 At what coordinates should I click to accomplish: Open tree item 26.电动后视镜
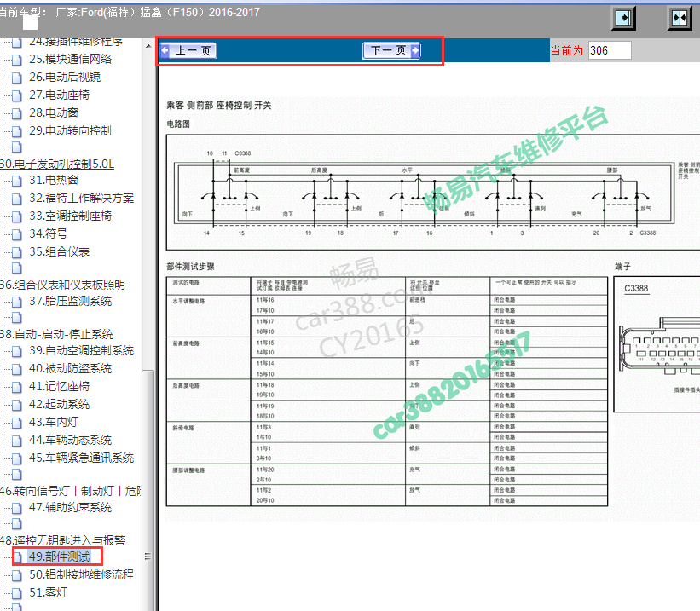[65, 77]
